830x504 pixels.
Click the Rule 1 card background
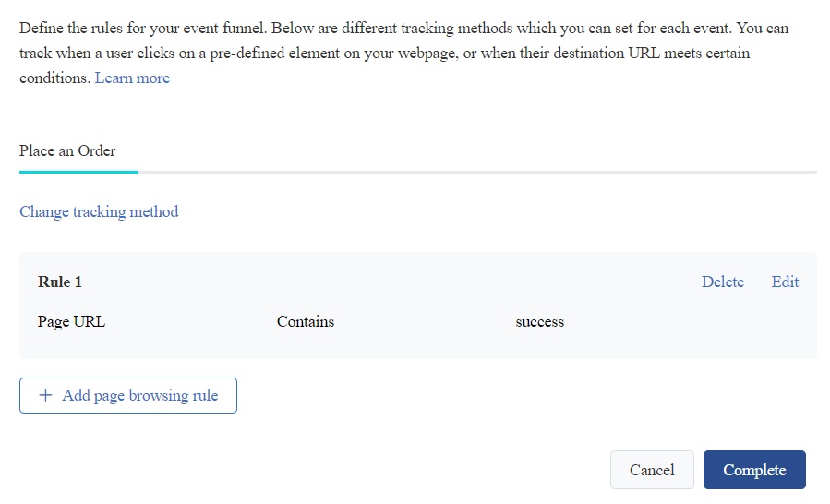417,306
